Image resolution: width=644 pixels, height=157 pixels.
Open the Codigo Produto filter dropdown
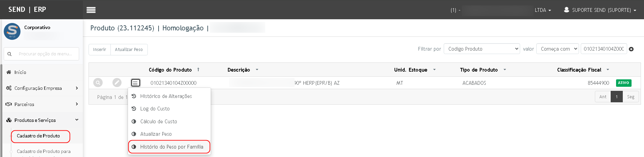coord(482,49)
